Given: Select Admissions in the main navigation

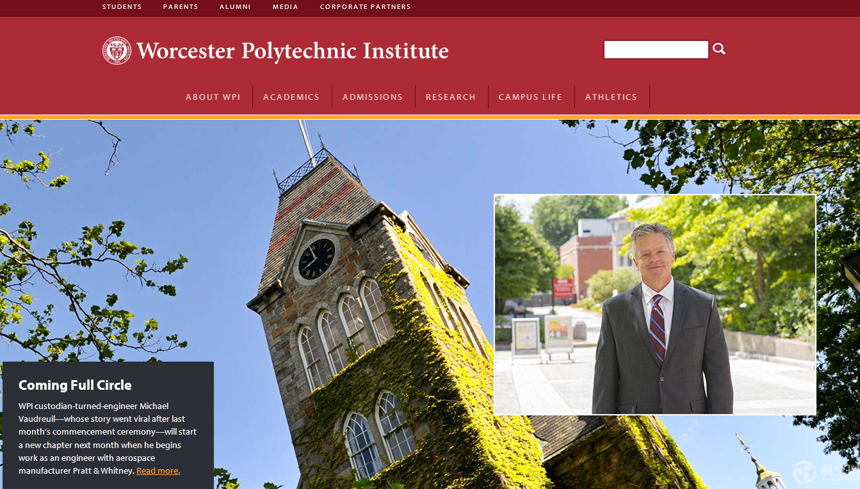Looking at the screenshot, I should (372, 97).
